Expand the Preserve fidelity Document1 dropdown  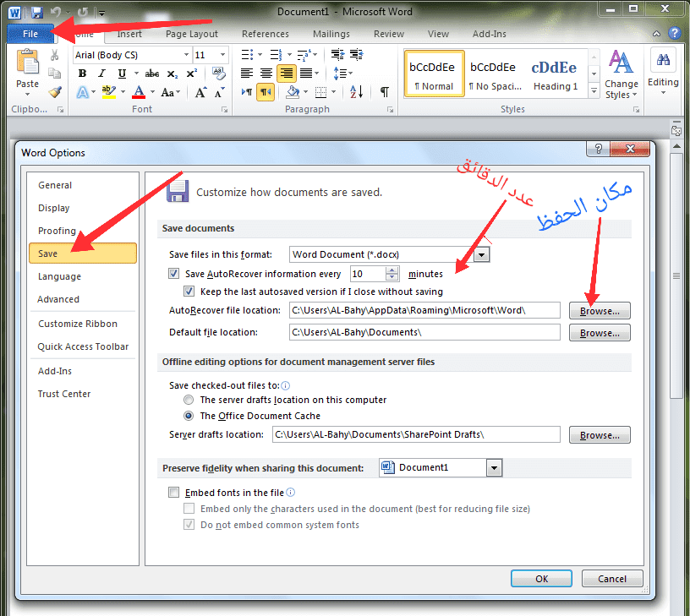[x=494, y=468]
